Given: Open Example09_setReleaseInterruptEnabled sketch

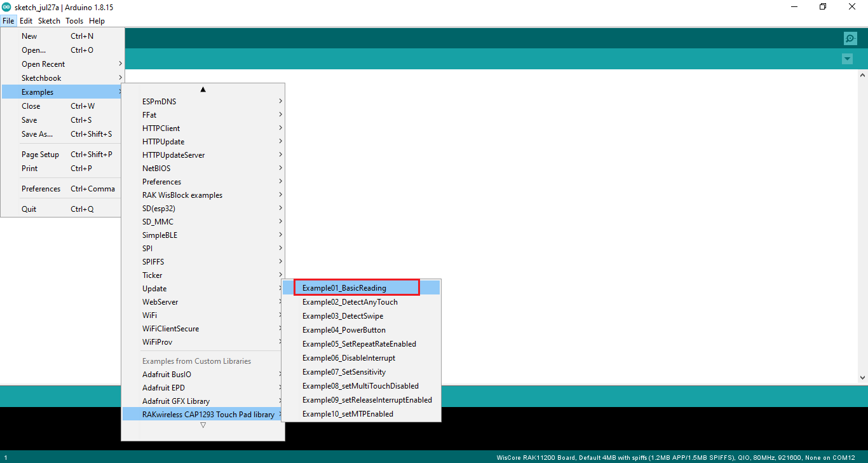Looking at the screenshot, I should (361, 400).
